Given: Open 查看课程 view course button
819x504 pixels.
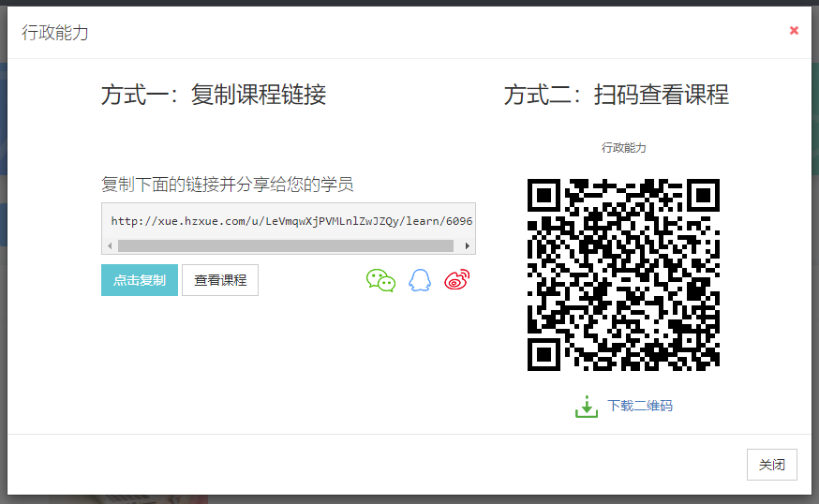Looking at the screenshot, I should (220, 280).
